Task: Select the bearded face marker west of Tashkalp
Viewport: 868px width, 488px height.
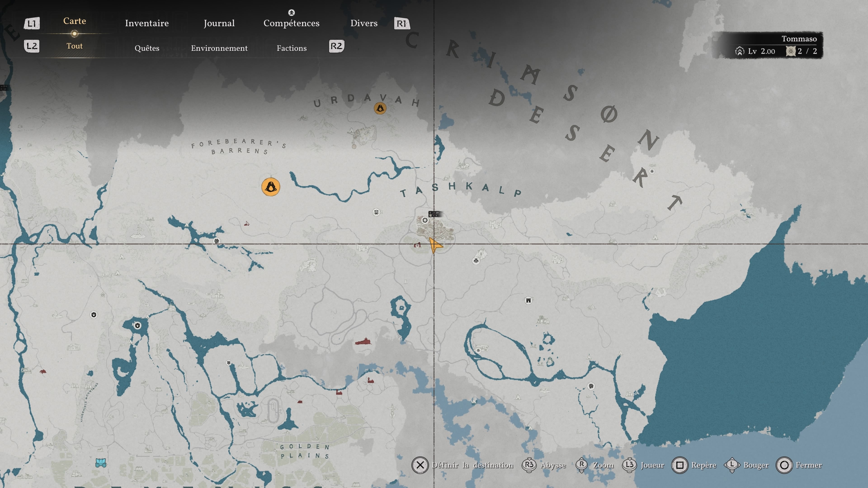Action: click(376, 212)
